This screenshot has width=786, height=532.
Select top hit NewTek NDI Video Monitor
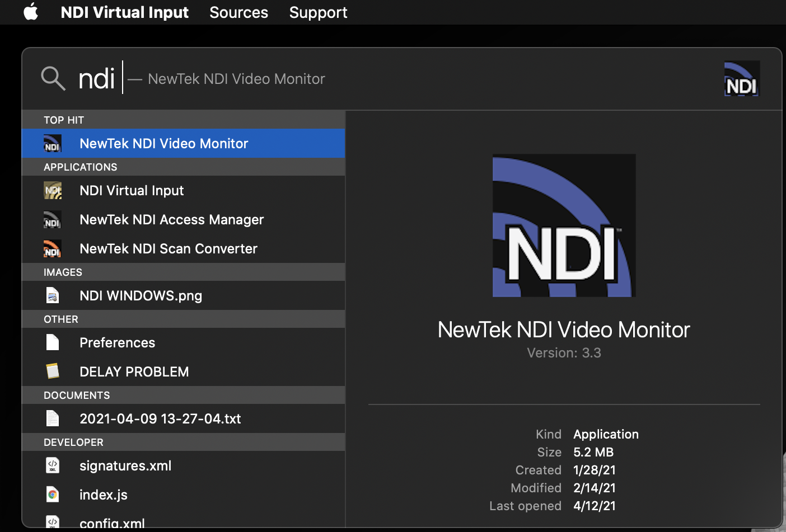point(163,144)
